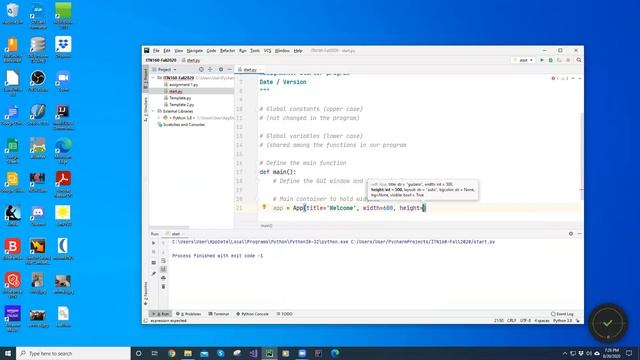Click the expand all icon in Project panel

pyautogui.click(x=210, y=69)
